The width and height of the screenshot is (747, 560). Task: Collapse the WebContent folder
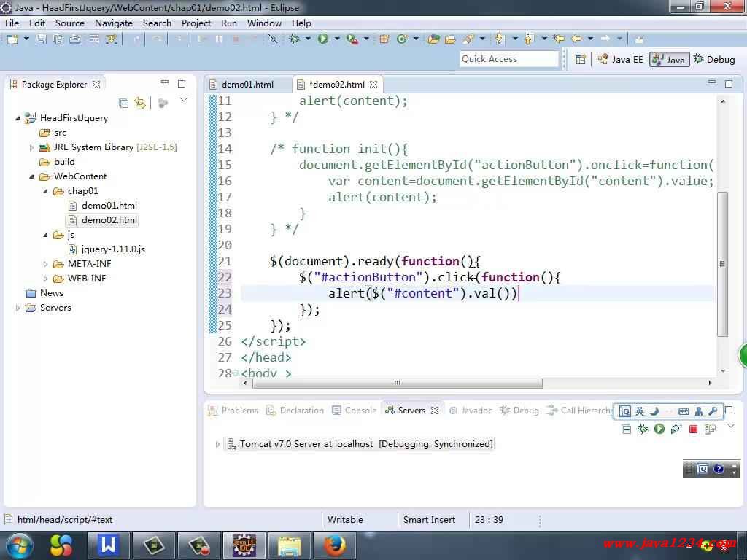pos(31,176)
